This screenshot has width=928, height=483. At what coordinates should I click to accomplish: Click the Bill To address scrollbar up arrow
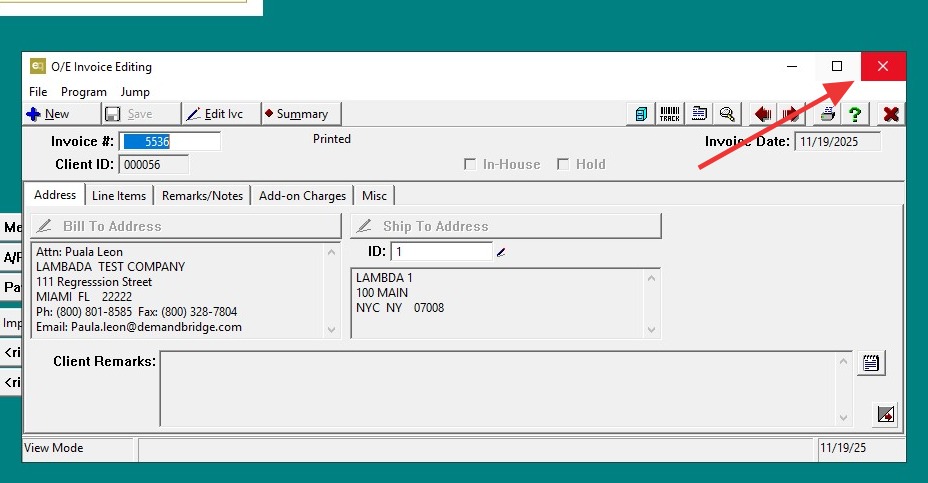click(331, 253)
